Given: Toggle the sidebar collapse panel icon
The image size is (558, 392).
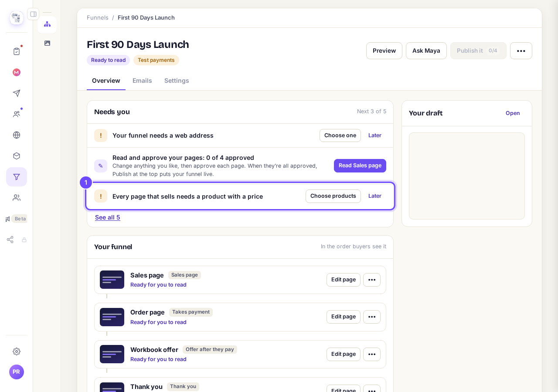Looking at the screenshot, I should pyautogui.click(x=33, y=14).
